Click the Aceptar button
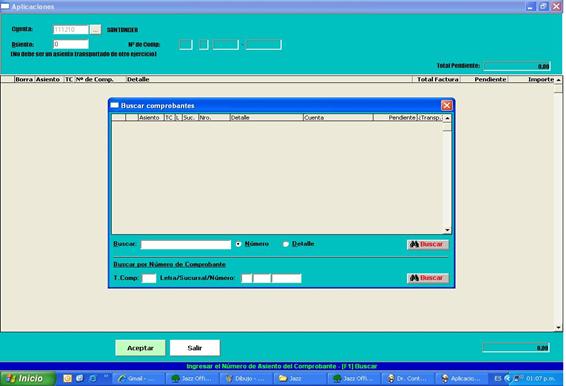The width and height of the screenshot is (566, 386). (140, 348)
